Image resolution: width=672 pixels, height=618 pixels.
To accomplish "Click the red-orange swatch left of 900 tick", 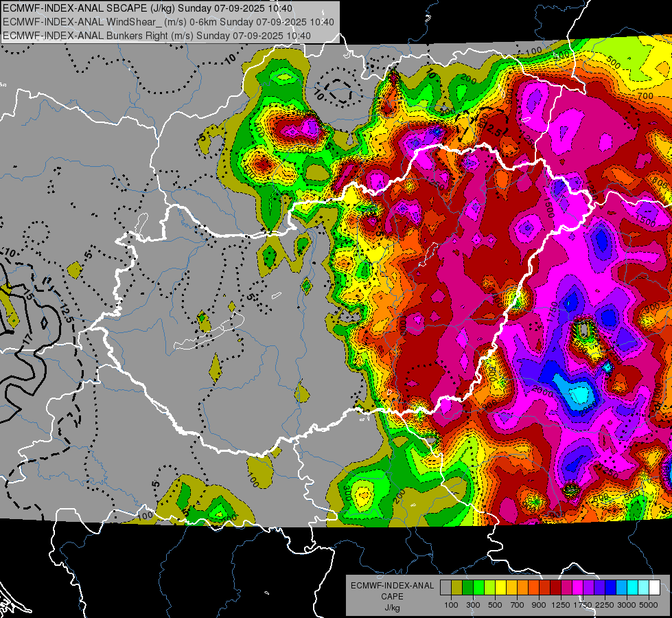I will pyautogui.click(x=533, y=588).
